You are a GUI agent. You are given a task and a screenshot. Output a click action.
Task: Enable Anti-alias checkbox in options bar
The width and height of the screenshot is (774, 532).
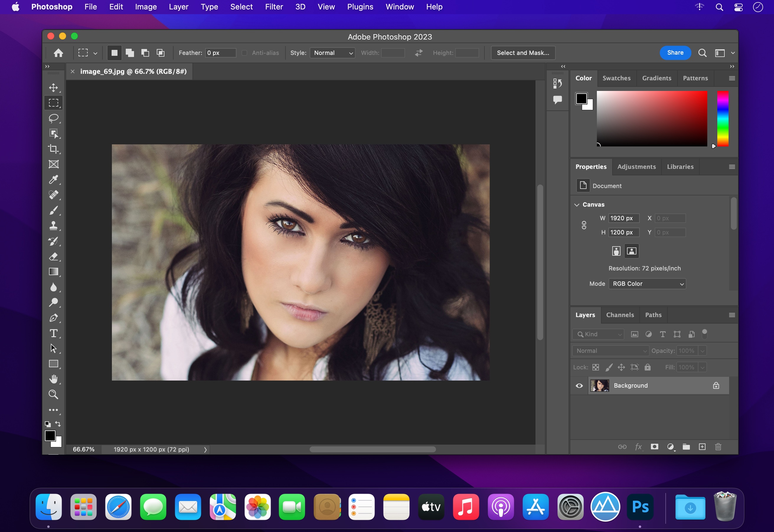(x=244, y=53)
